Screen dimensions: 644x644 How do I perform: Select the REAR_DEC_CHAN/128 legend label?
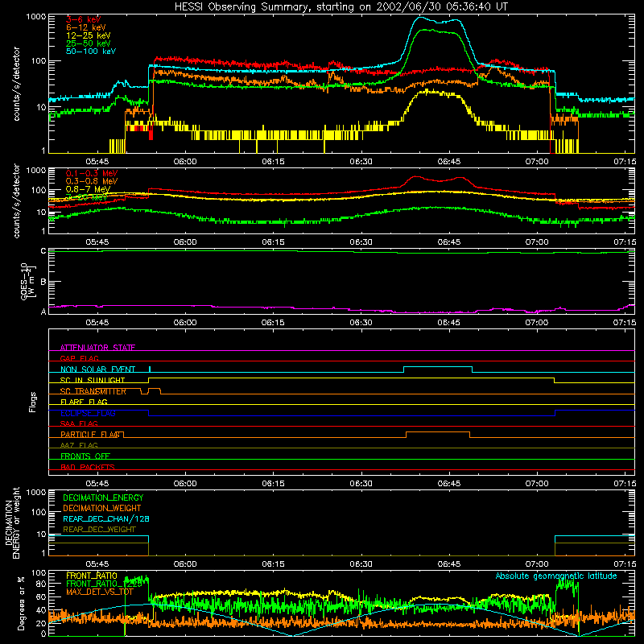[106, 518]
